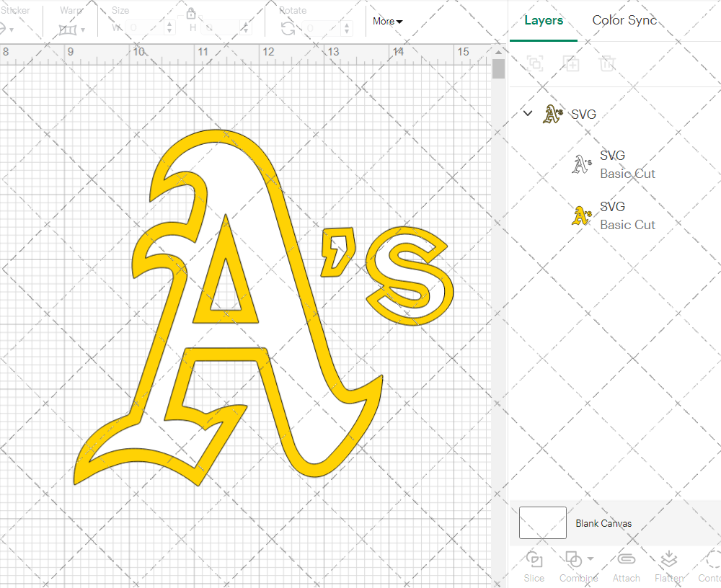Click the Height size input field

(220, 28)
